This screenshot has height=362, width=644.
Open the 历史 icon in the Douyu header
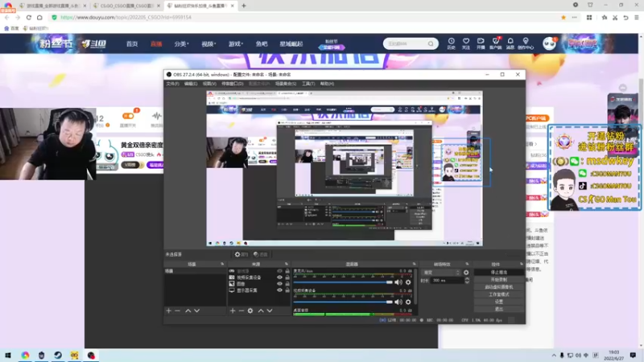click(451, 43)
